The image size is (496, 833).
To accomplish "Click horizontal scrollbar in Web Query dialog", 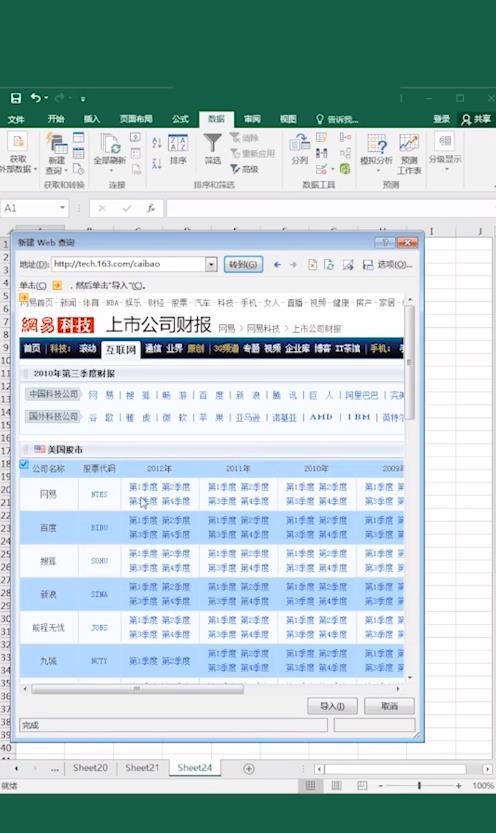I will [x=137, y=689].
